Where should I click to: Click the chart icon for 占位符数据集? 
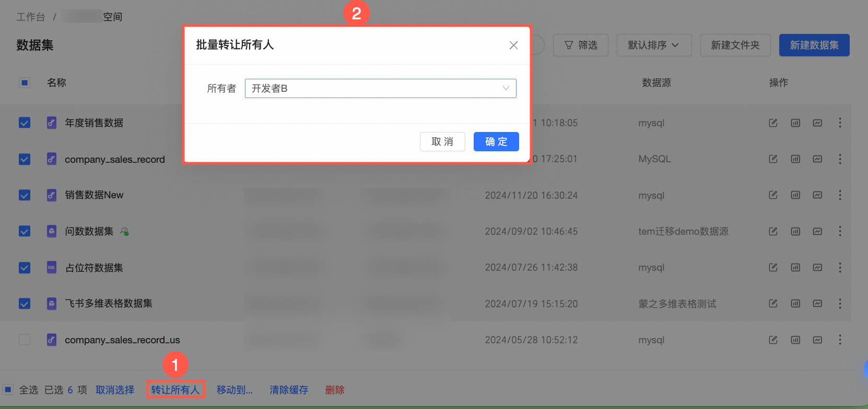click(817, 268)
